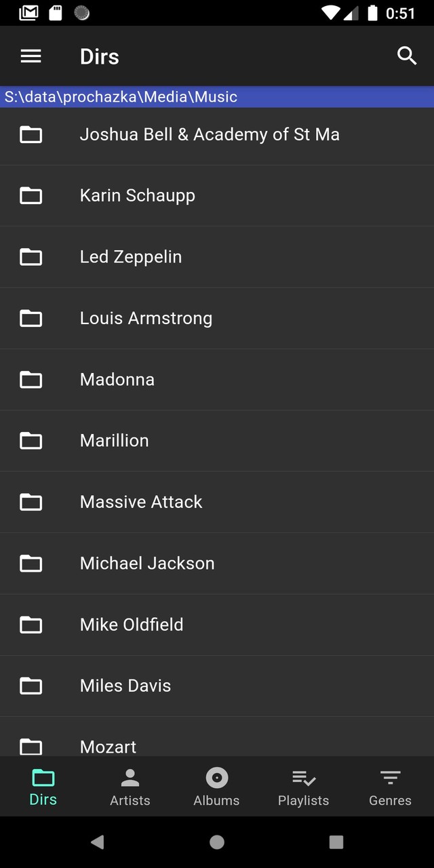This screenshot has height=868, width=434.
Task: Select the folder icon for Massive Attack
Action: tap(31, 502)
